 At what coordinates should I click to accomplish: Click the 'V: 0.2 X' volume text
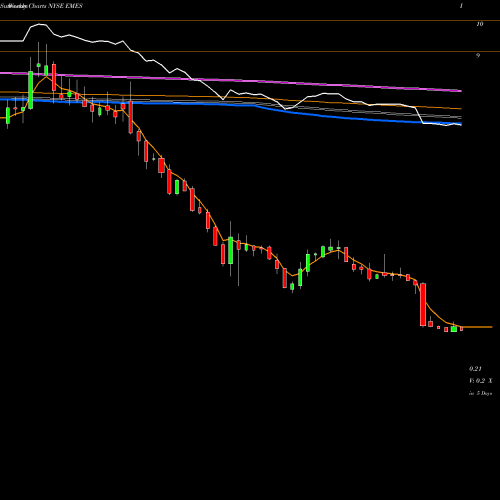point(481,381)
